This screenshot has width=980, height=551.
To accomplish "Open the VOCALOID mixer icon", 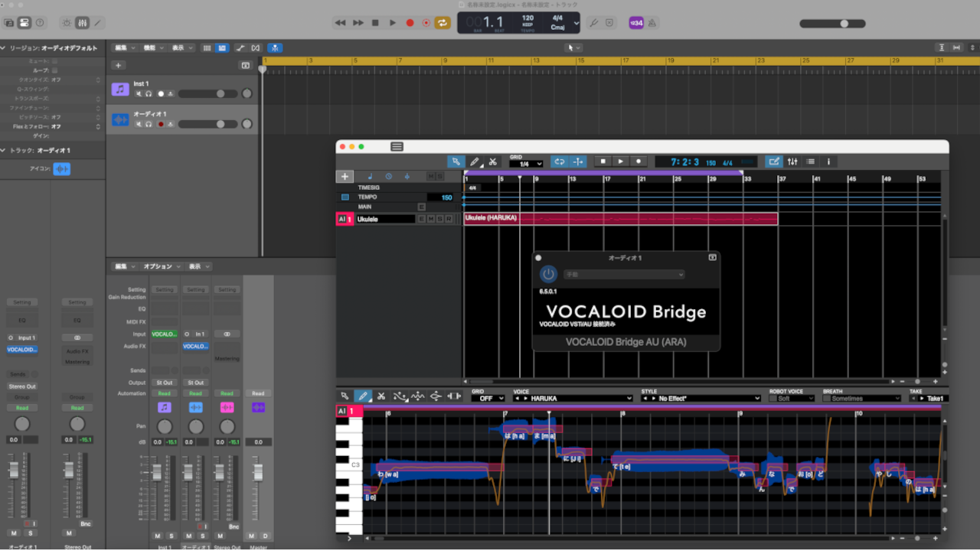I will 792,161.
